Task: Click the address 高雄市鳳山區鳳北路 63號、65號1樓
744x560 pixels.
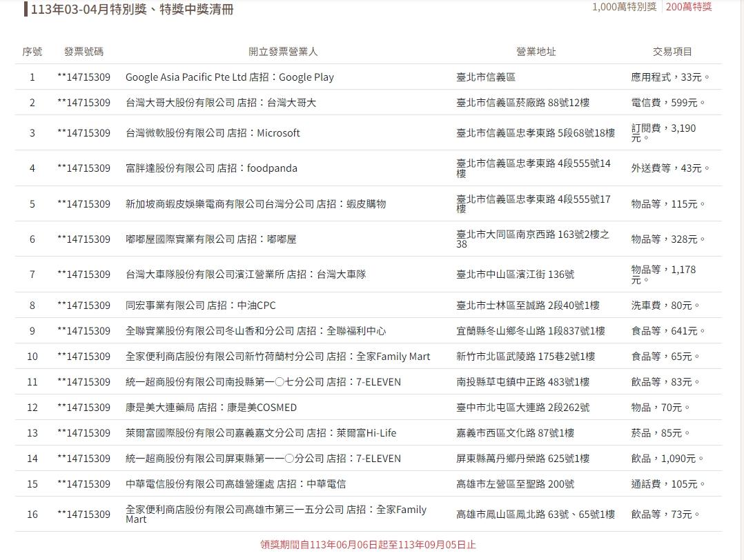Action: point(536,514)
